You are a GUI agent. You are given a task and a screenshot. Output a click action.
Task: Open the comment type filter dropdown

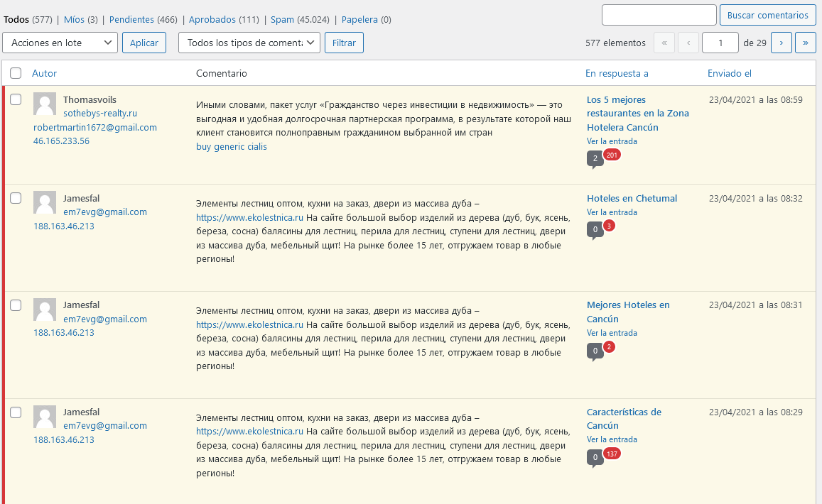[249, 43]
